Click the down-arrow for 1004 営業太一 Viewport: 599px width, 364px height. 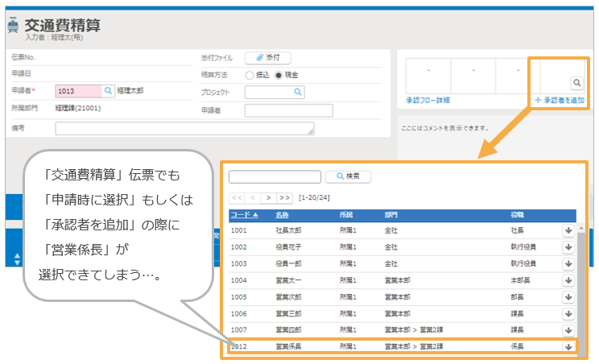(x=568, y=279)
